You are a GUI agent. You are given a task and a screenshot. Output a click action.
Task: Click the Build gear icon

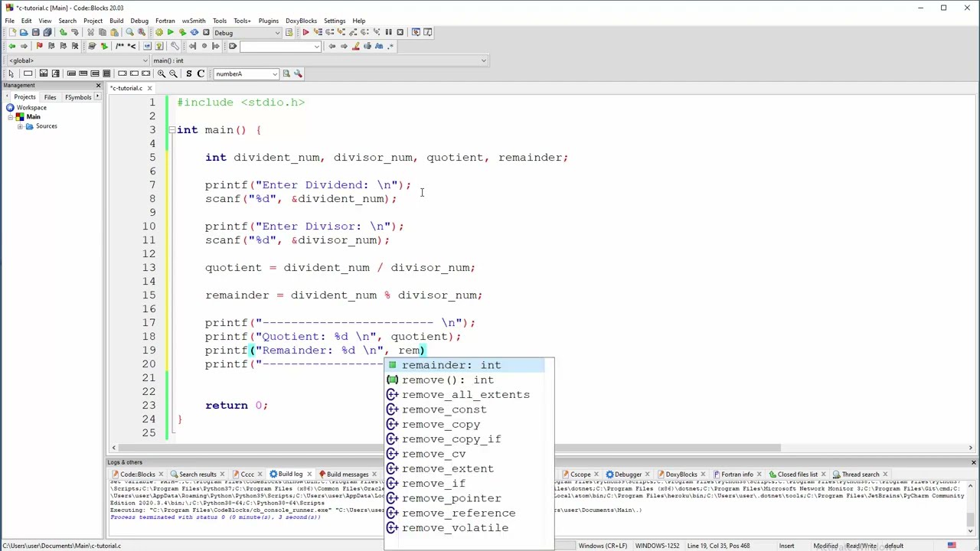click(158, 32)
